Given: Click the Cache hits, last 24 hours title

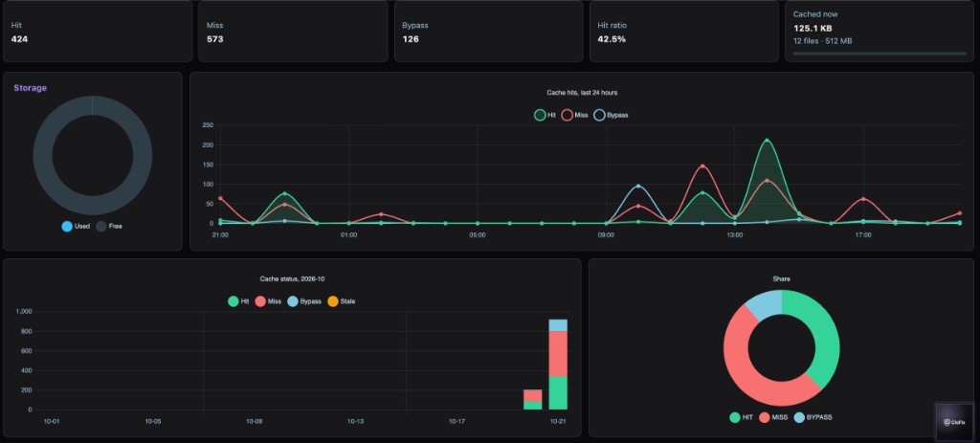Looking at the screenshot, I should pyautogui.click(x=582, y=93).
